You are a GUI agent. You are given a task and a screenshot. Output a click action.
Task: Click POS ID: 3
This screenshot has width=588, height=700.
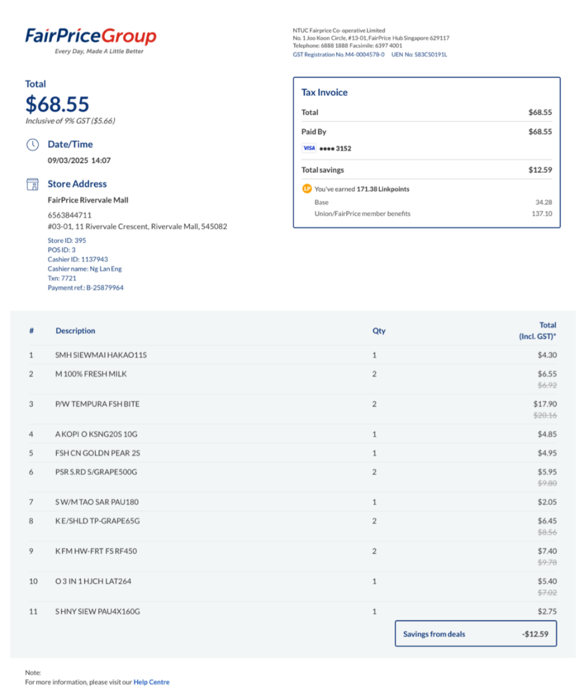point(61,250)
